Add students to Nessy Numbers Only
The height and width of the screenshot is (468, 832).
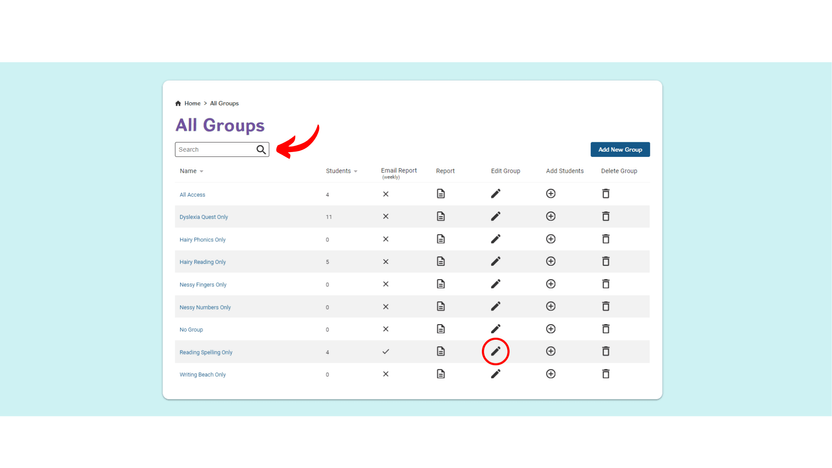[551, 306]
